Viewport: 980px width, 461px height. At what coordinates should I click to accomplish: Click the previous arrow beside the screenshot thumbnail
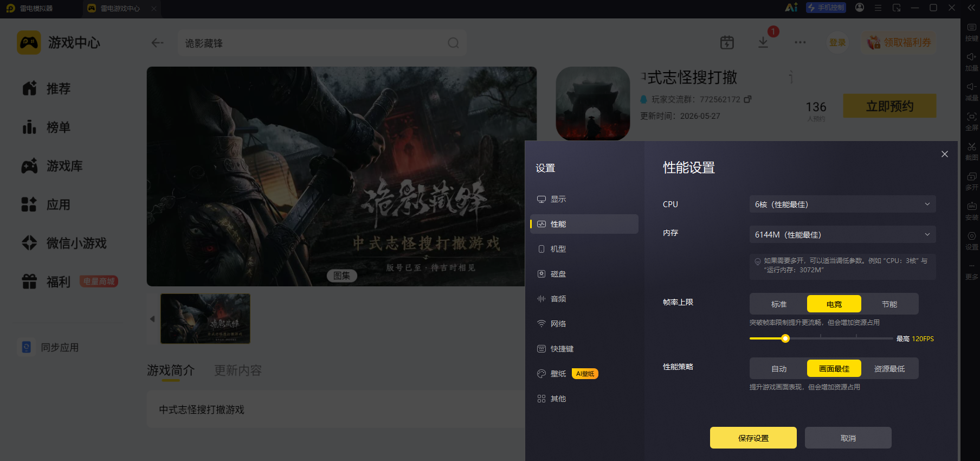pyautogui.click(x=152, y=319)
